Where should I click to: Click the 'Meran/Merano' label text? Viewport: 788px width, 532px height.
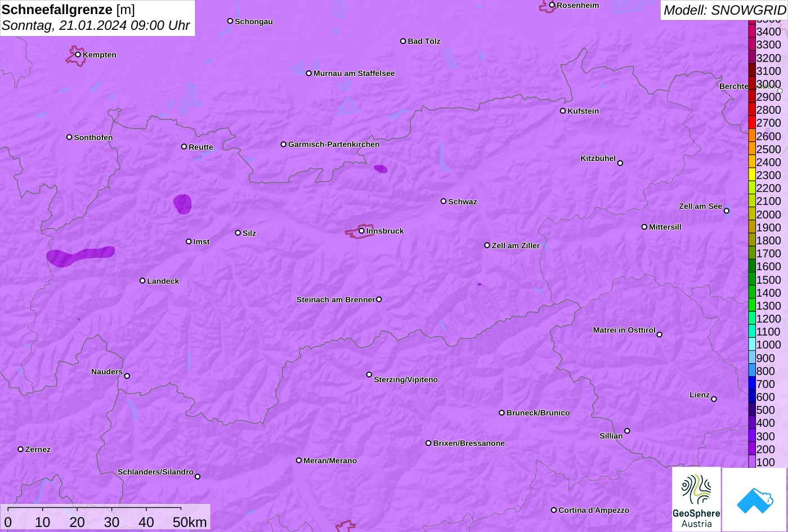coord(330,461)
